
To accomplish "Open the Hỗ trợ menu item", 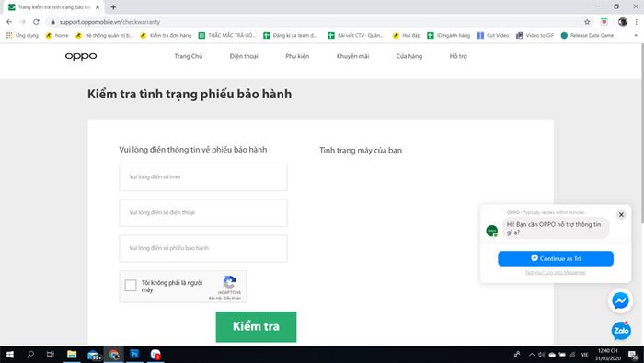I will tap(458, 56).
